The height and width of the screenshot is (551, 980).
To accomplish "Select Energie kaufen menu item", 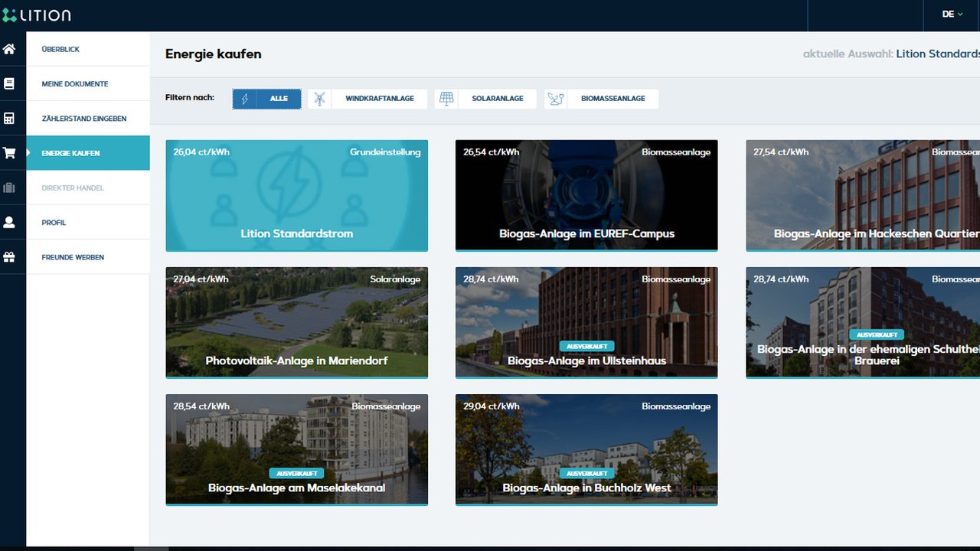I will 88,153.
